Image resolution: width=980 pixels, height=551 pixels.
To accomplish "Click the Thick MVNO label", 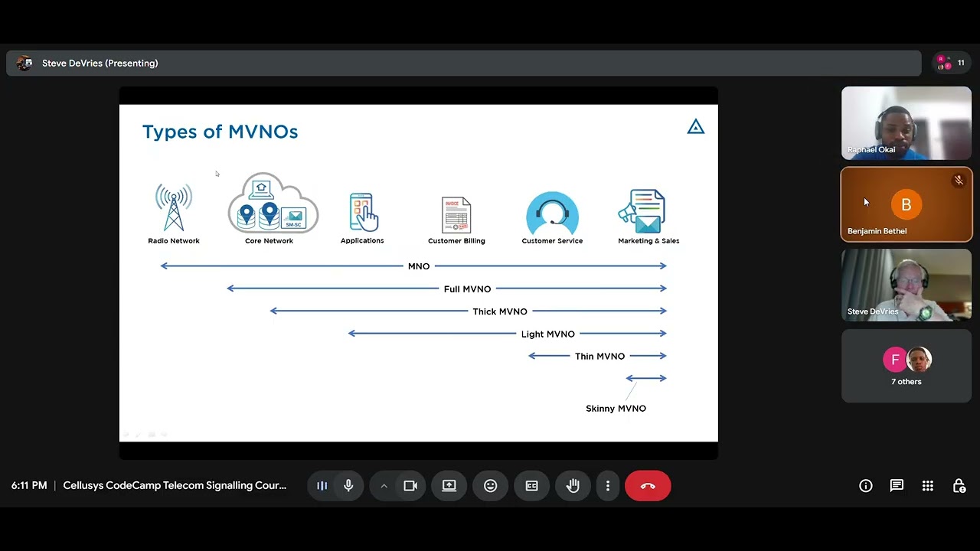I will (500, 311).
